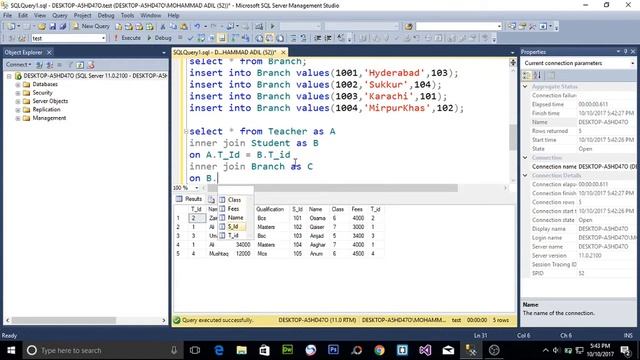Click the Type here to search box
The image size is (640, 360).
(x=102, y=350)
